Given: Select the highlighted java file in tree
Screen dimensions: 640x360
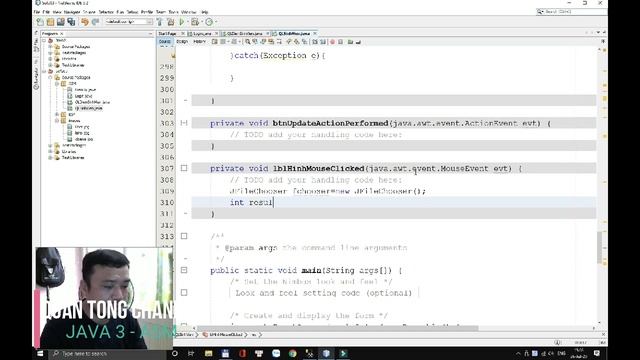Looking at the screenshot, I should [88, 108].
